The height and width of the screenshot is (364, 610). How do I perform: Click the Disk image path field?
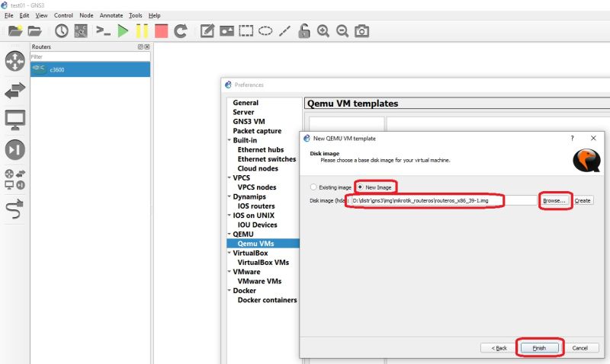[x=444, y=200]
